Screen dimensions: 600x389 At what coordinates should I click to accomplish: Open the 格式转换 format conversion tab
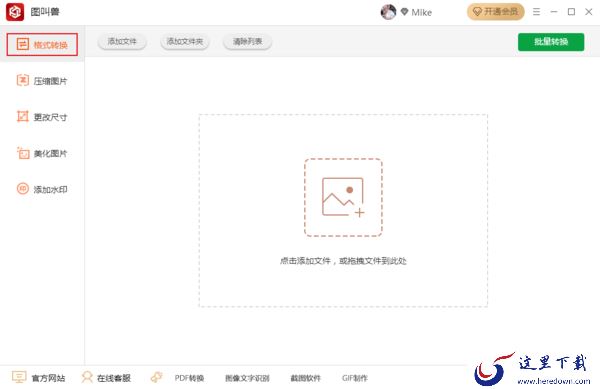pyautogui.click(x=42, y=44)
